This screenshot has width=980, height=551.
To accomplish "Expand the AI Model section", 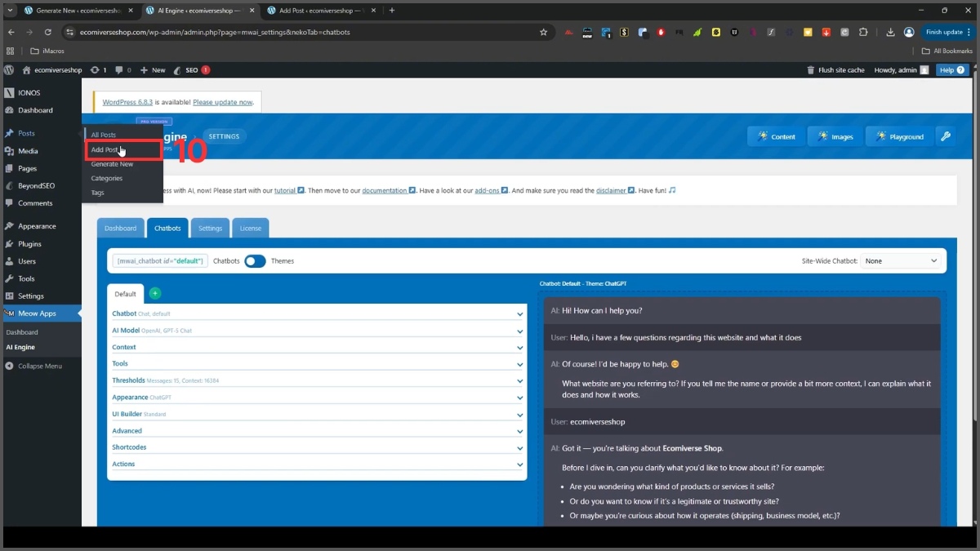I will pyautogui.click(x=317, y=331).
